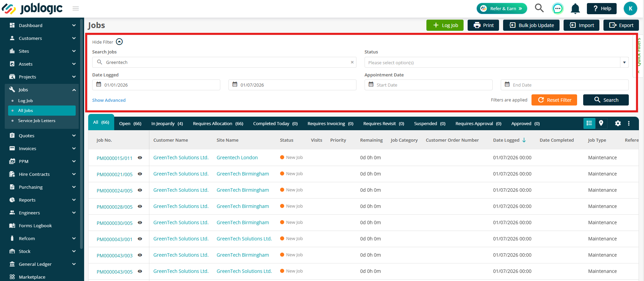Switch to the In Jeopardy tab
The height and width of the screenshot is (281, 644).
coord(167,124)
